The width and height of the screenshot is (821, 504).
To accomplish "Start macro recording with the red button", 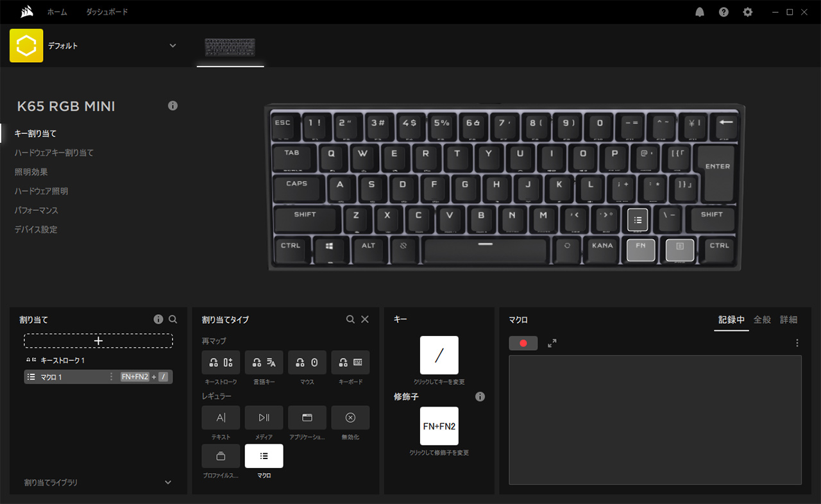I will pos(523,343).
